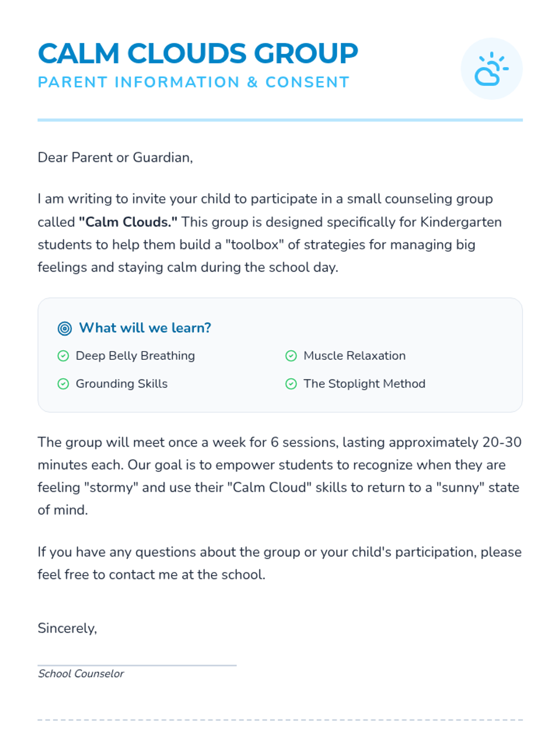560x747 pixels.
Task: Click the cloud and sun logo icon
Action: [491, 69]
